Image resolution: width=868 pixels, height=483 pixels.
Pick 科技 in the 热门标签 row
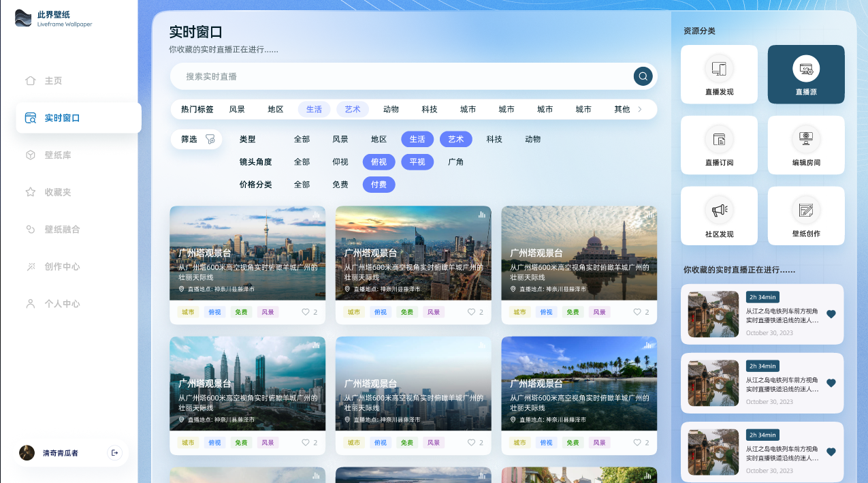coord(430,109)
